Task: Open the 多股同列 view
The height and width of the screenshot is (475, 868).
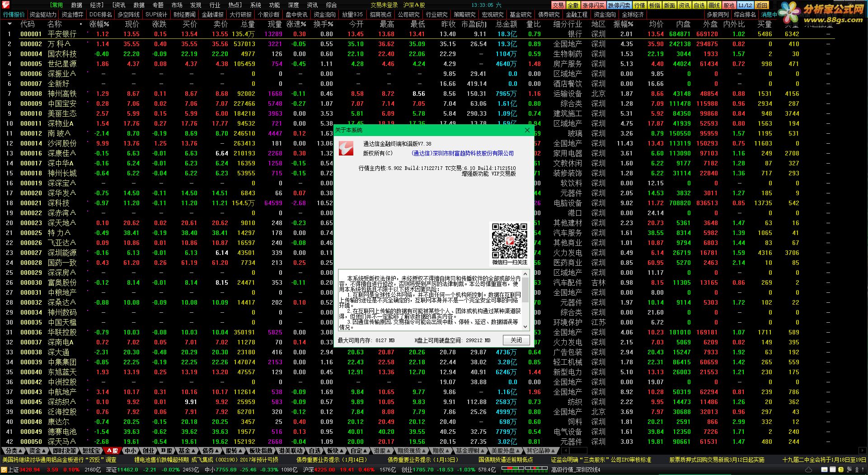Action: [718, 14]
